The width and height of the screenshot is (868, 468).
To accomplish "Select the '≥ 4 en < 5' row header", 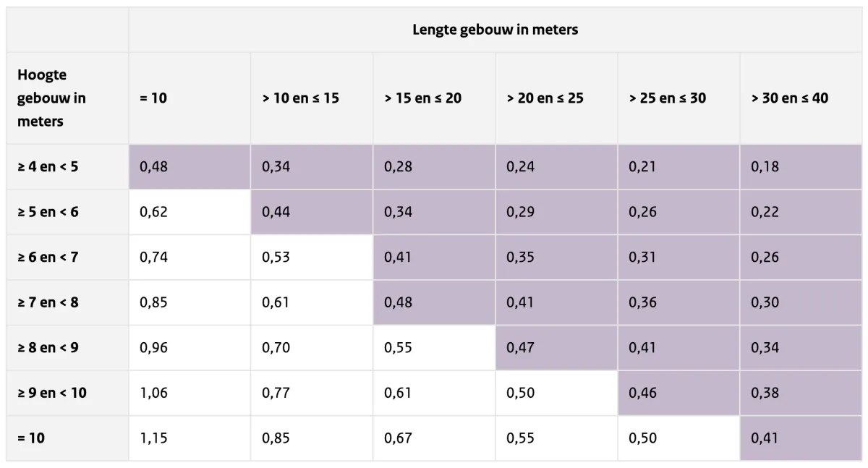I will [48, 166].
